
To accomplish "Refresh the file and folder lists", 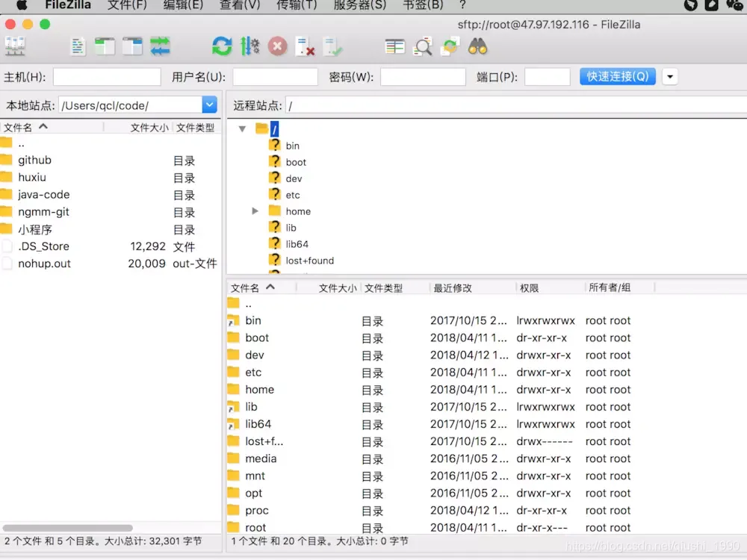I will click(222, 46).
